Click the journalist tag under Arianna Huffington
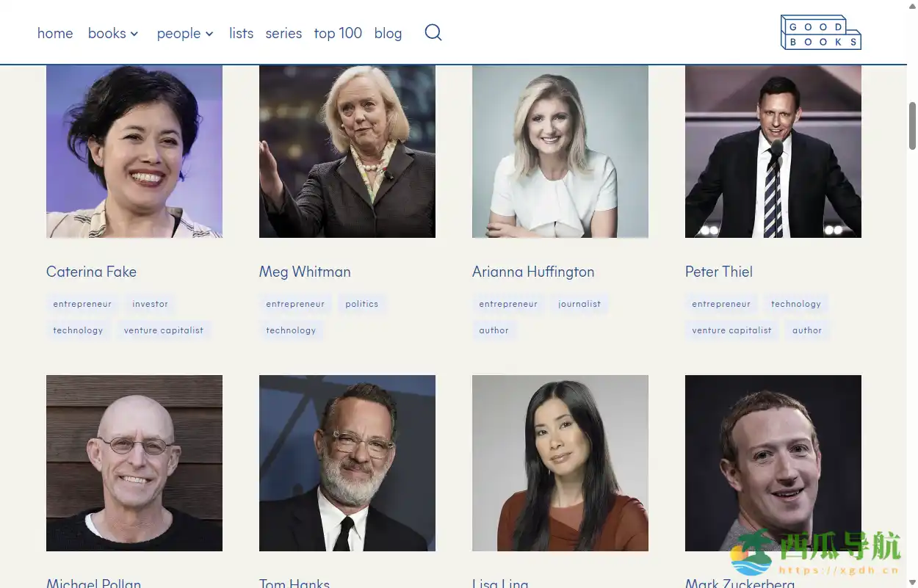Screen dimensions: 918x588 point(579,304)
